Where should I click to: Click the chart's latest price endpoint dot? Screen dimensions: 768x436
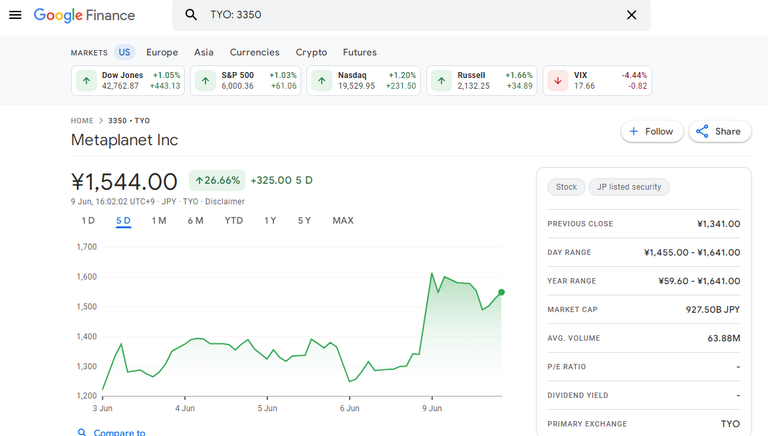tap(501, 292)
